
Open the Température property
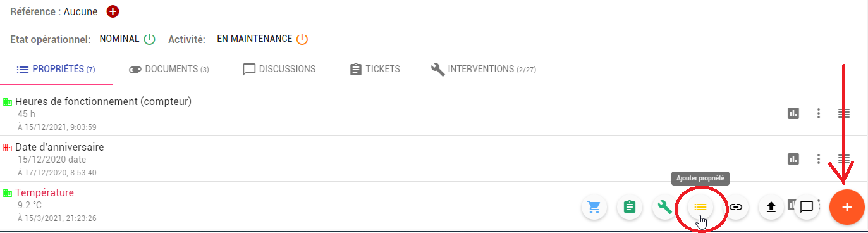point(45,192)
